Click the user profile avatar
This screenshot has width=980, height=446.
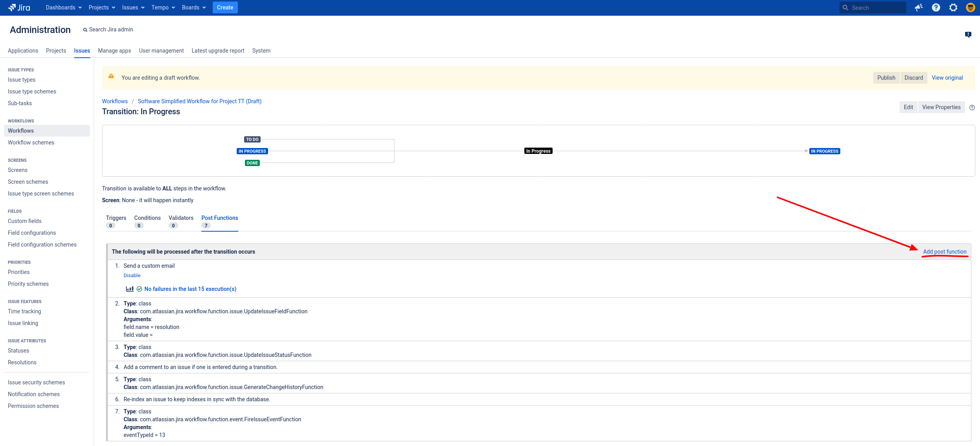click(970, 7)
